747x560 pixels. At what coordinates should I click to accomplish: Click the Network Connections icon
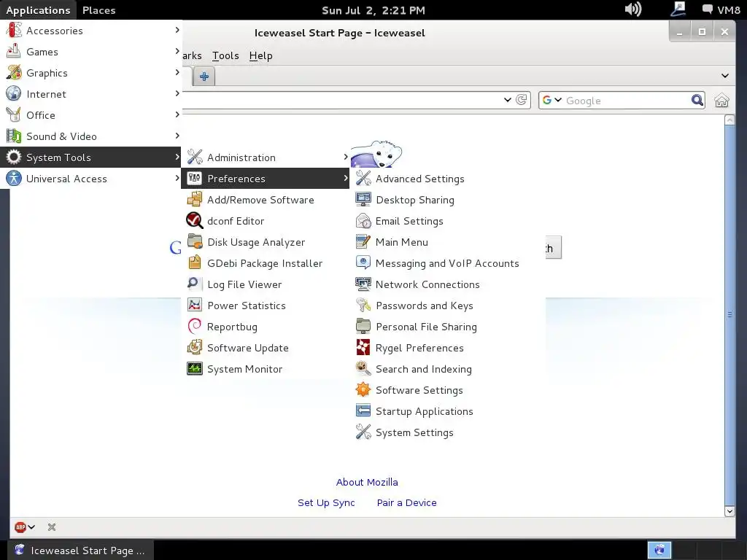tap(363, 284)
